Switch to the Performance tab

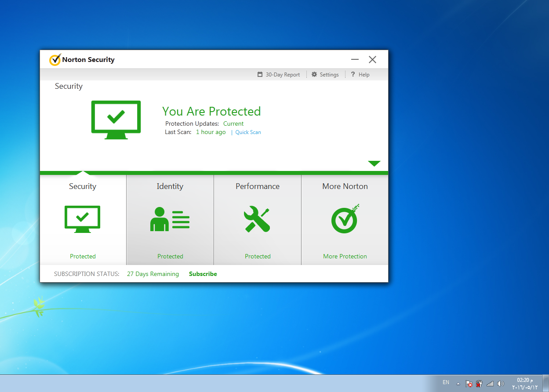tap(258, 220)
